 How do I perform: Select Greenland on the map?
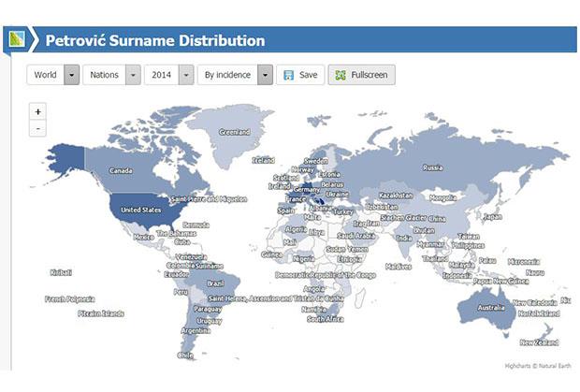tap(234, 132)
